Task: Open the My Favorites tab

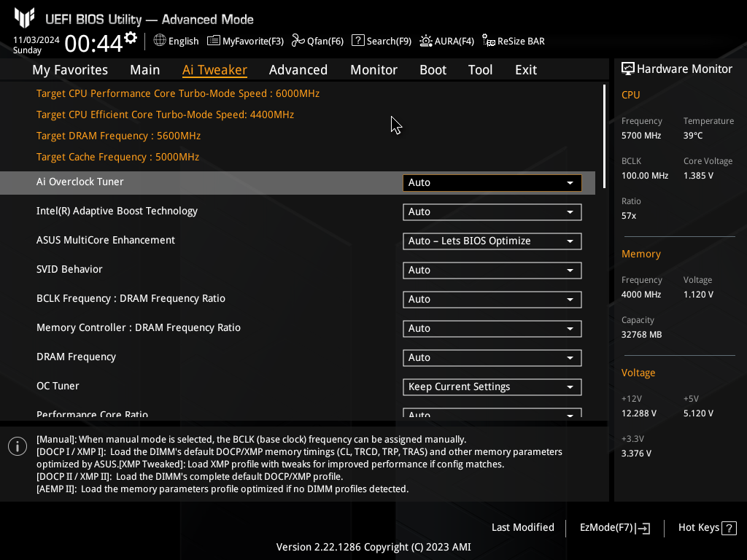Action: pyautogui.click(x=70, y=70)
